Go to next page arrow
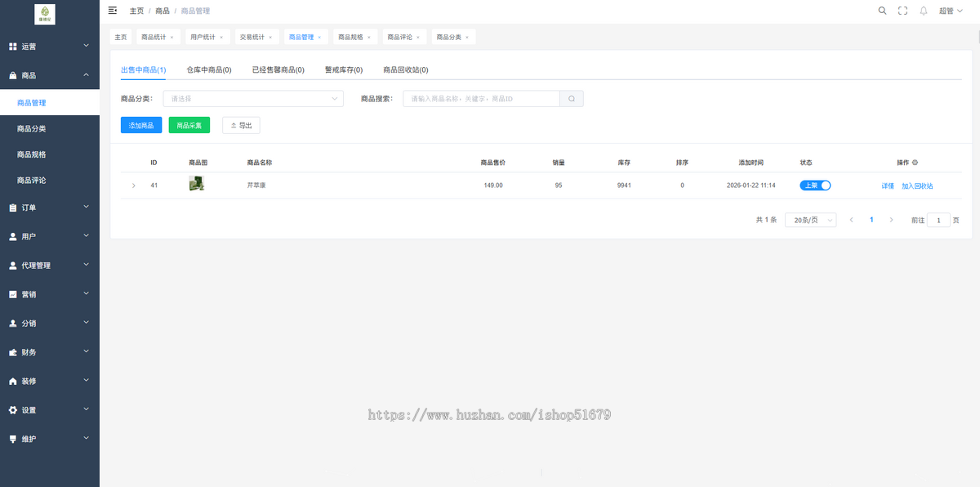Screen dimensions: 980x487 (x=891, y=220)
